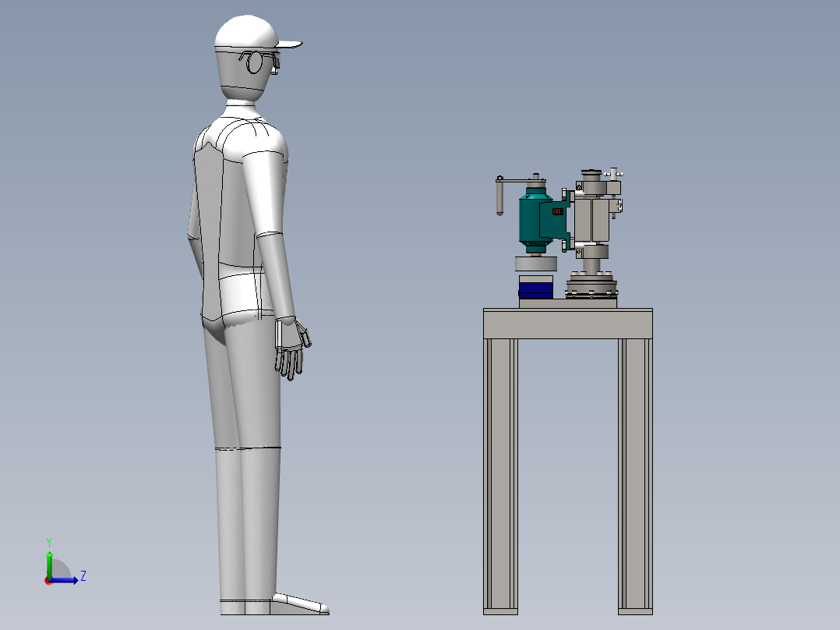840x630 pixels.
Task: Select the mannequin's eyeglasses
Action: click(261, 62)
